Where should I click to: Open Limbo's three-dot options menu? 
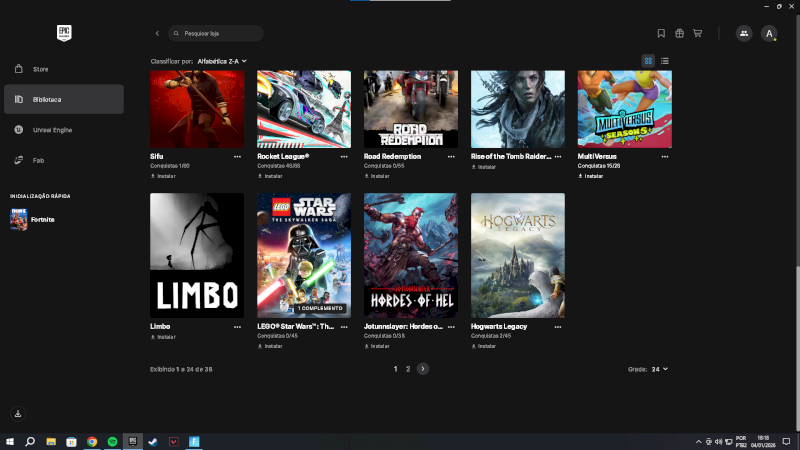click(237, 326)
